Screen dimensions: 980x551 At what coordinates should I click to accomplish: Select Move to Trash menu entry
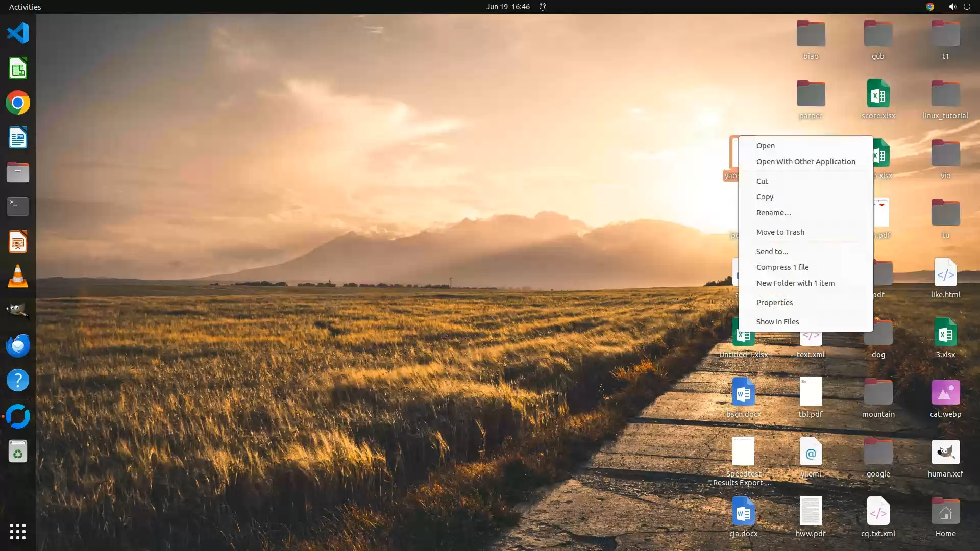pyautogui.click(x=780, y=232)
